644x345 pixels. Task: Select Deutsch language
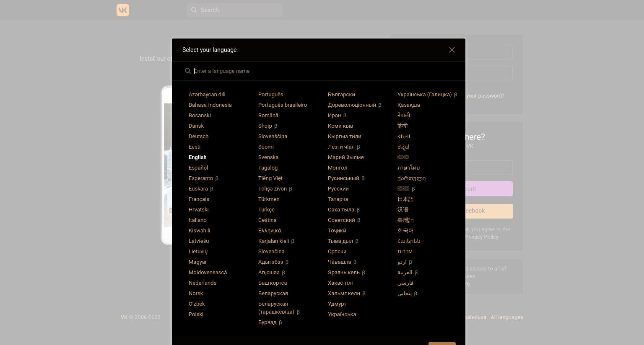point(198,136)
